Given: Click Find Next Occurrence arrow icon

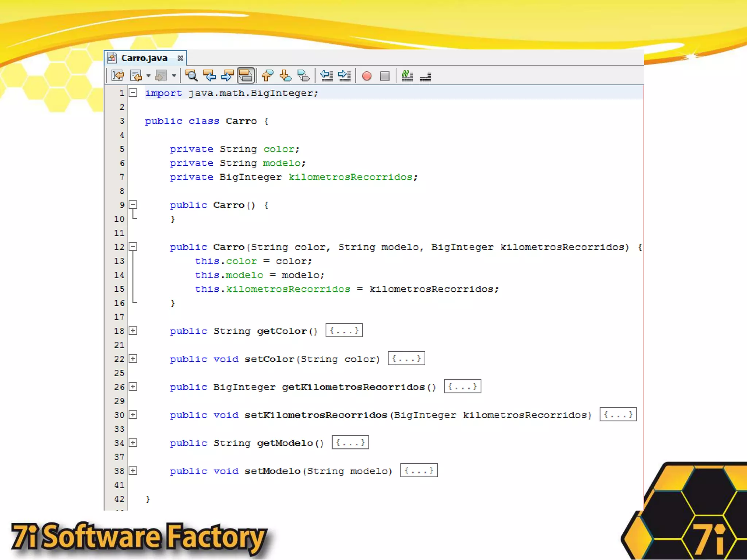Looking at the screenshot, I should coord(227,76).
